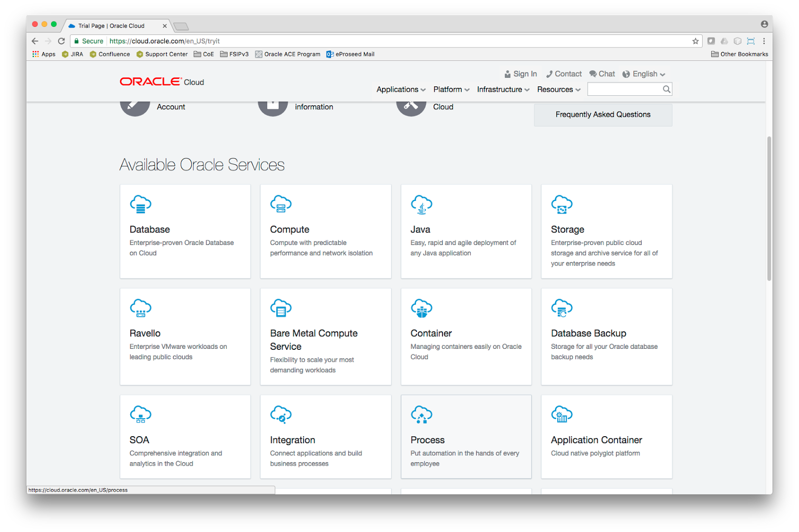Image resolution: width=799 pixels, height=532 pixels.
Task: Expand the English language dropdown
Action: coord(643,73)
